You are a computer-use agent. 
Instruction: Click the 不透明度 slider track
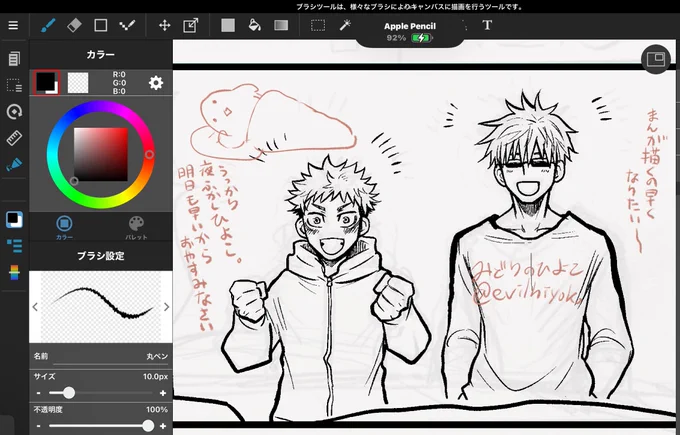pyautogui.click(x=101, y=426)
